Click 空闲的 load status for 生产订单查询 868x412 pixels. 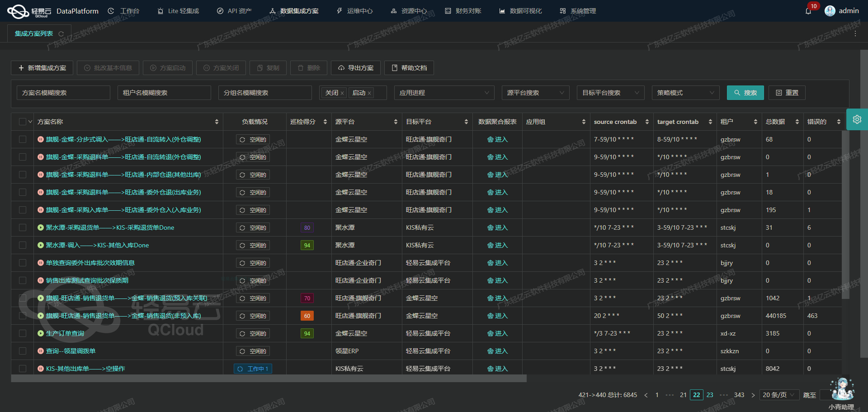tap(253, 333)
